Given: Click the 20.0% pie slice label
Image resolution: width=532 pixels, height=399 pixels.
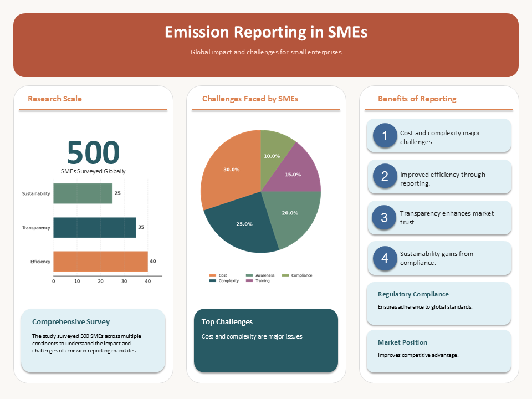Looking at the screenshot, I should 290,213.
